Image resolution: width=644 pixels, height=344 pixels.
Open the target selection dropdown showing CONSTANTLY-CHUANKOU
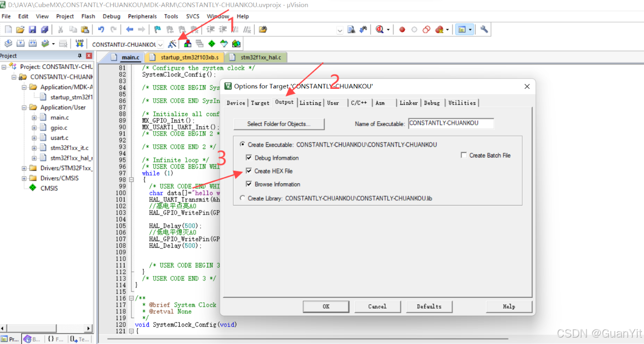[160, 44]
